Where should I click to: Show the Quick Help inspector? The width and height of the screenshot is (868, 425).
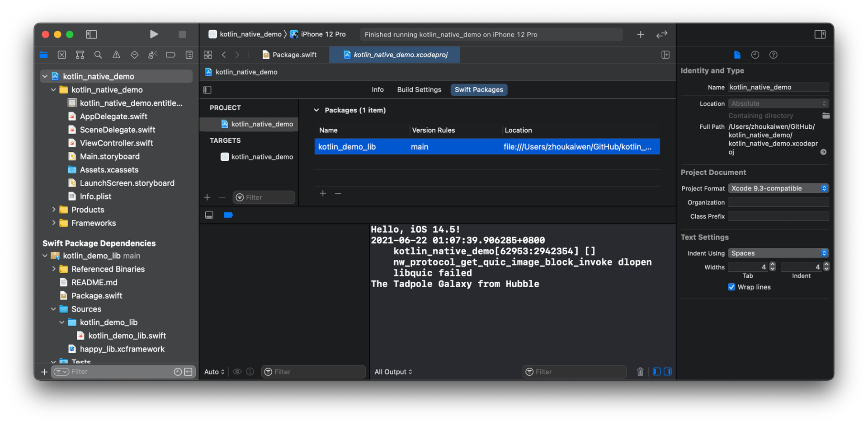click(774, 55)
